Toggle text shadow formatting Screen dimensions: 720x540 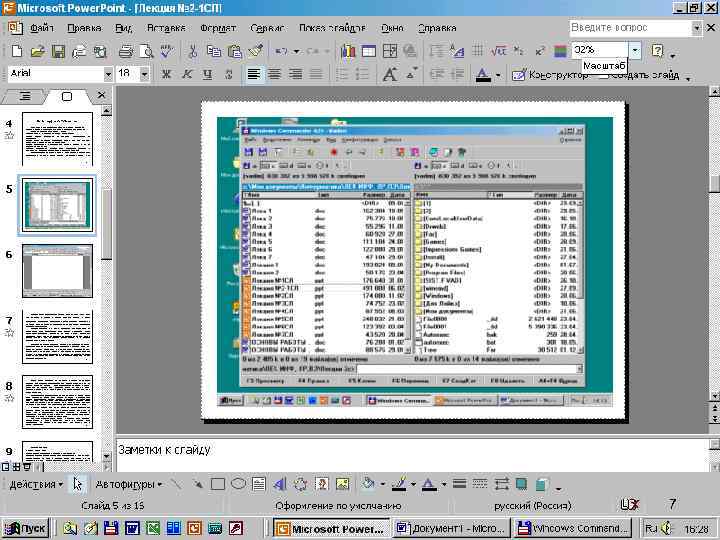point(229,74)
